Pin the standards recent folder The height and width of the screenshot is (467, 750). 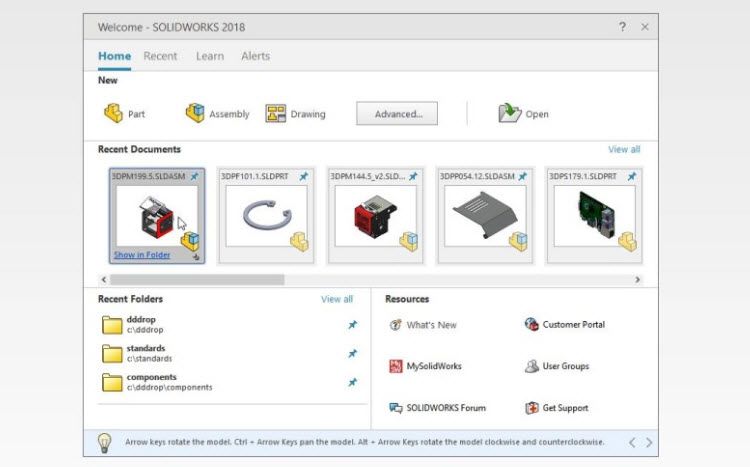pyautogui.click(x=353, y=354)
